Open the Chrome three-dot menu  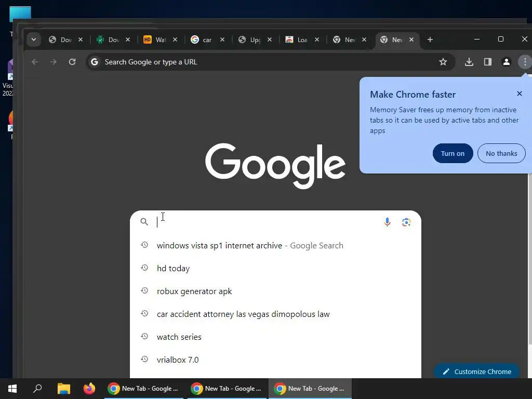[x=525, y=62]
